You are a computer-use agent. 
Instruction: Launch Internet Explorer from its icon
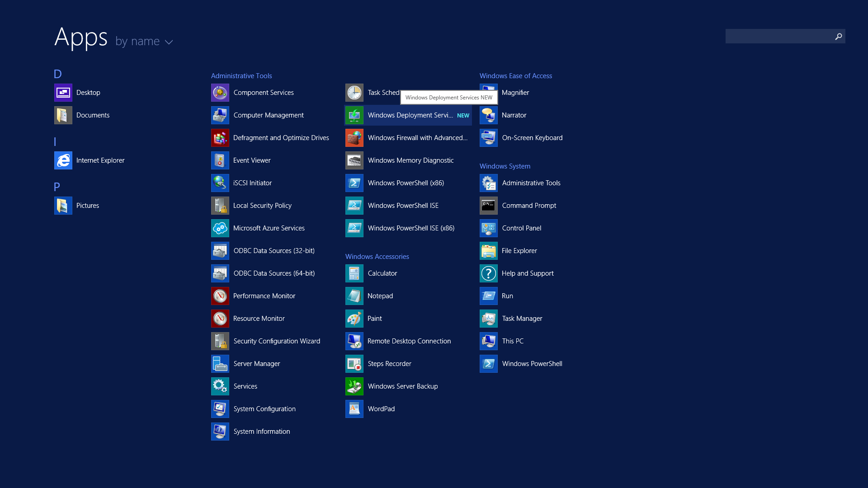63,160
